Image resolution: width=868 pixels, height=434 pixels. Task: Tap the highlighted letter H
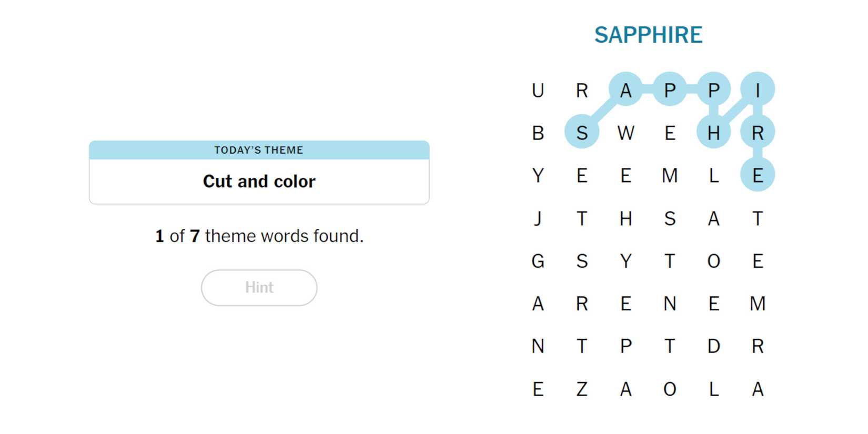[x=713, y=132]
